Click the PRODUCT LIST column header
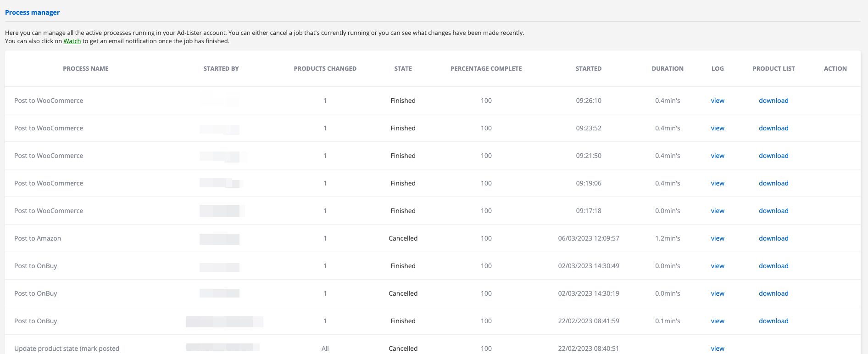 (773, 68)
